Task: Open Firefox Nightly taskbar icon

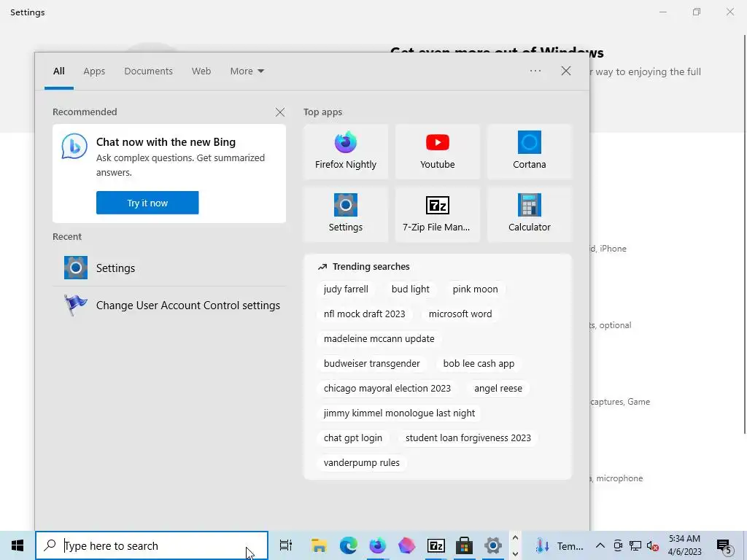Action: [x=377, y=545]
